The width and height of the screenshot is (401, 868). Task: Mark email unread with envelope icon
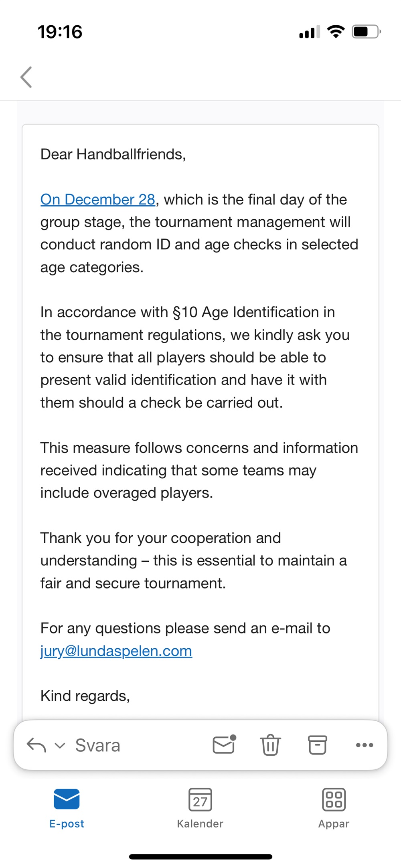click(x=224, y=745)
